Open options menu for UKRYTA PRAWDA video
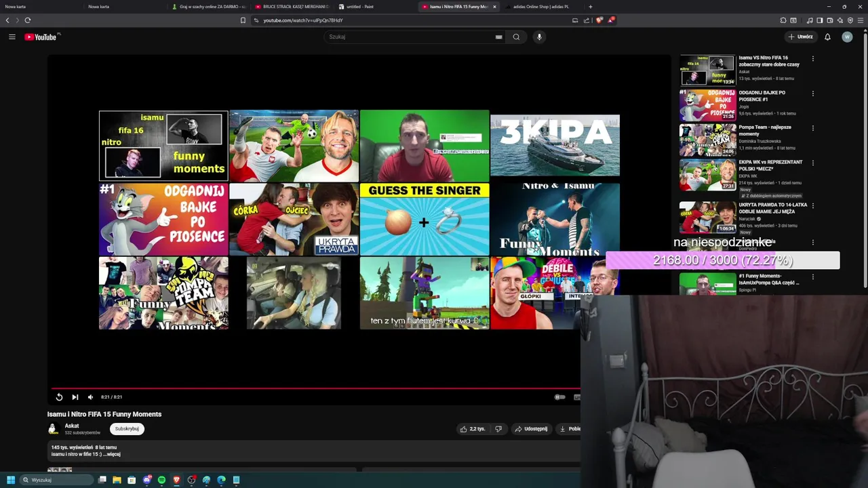 [x=813, y=205]
